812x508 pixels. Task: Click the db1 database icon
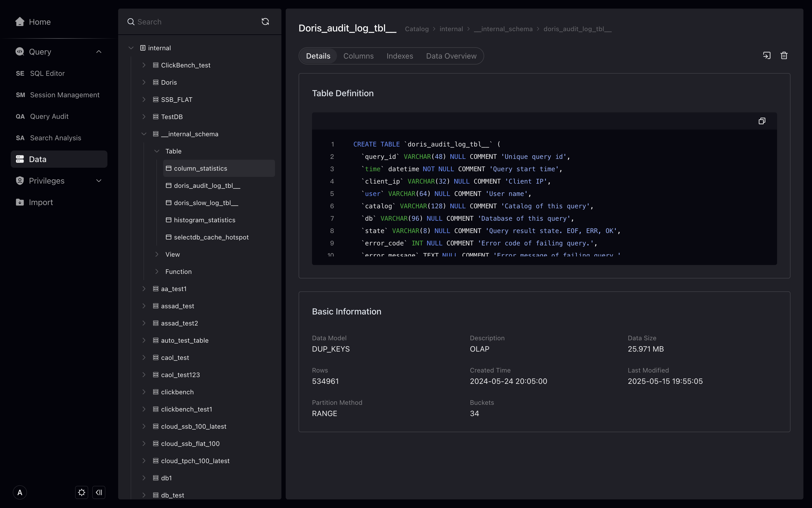pyautogui.click(x=156, y=478)
